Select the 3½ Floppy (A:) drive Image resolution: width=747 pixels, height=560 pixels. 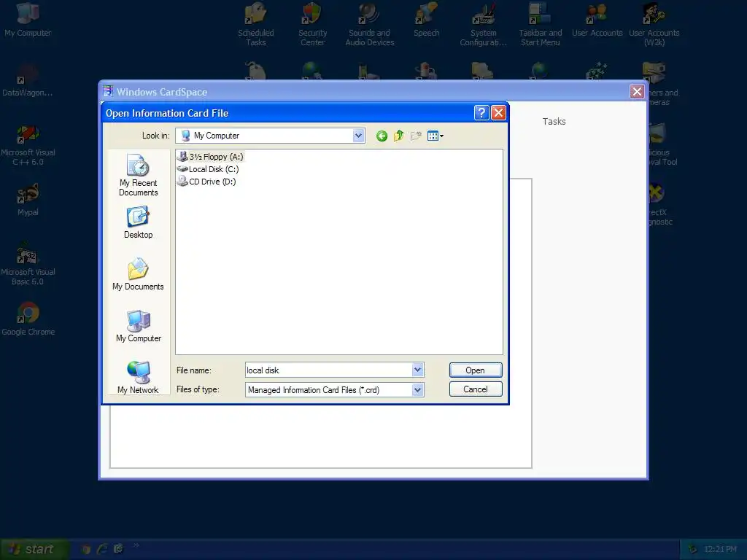coord(210,156)
